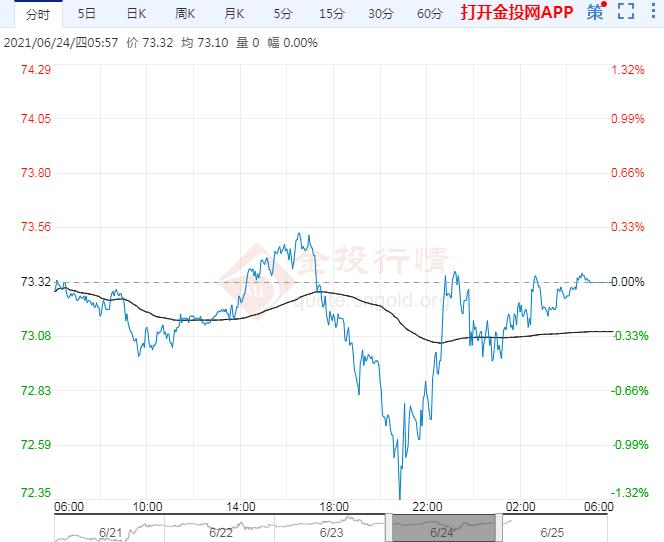Jump to 6/23 in timeline navigator
The width and height of the screenshot is (664, 542).
pos(331,532)
